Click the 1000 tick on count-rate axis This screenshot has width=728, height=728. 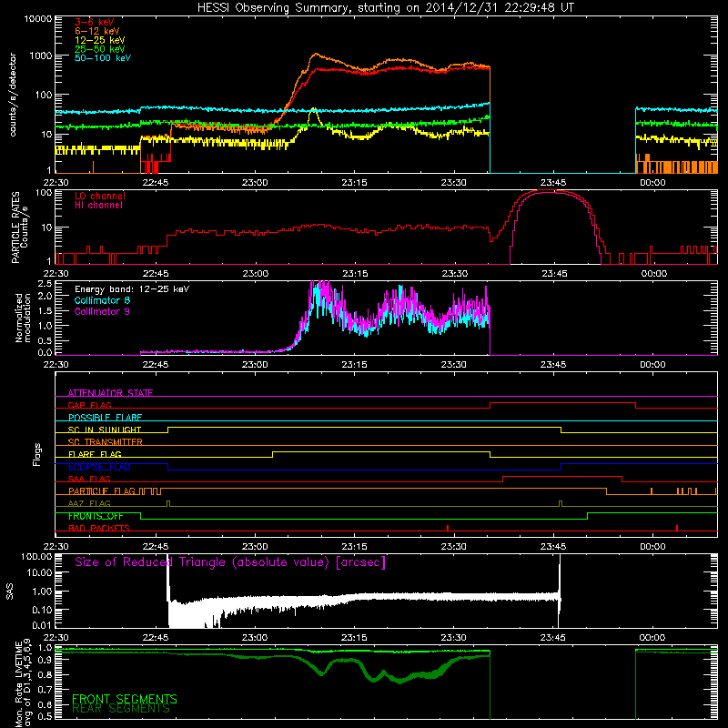pyautogui.click(x=40, y=56)
